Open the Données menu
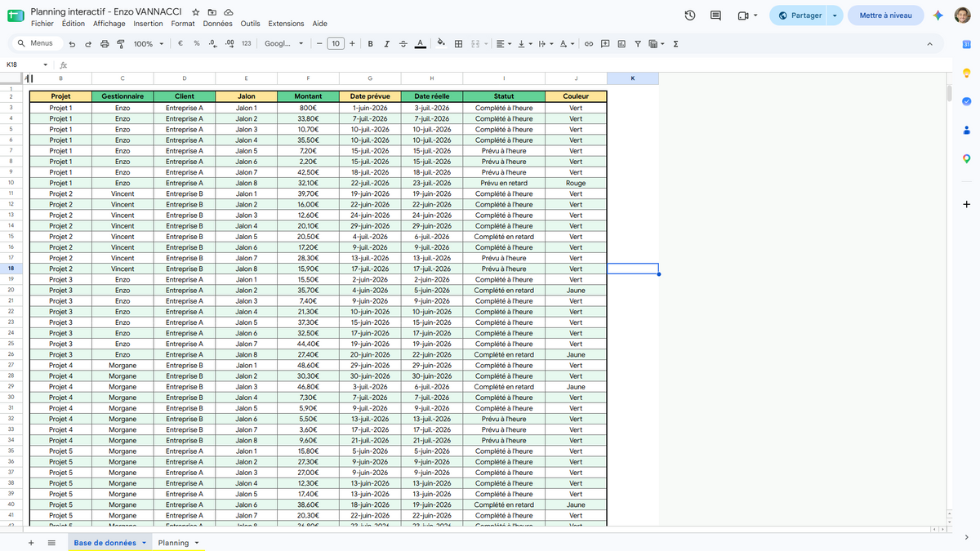The height and width of the screenshot is (551, 980). click(218, 24)
